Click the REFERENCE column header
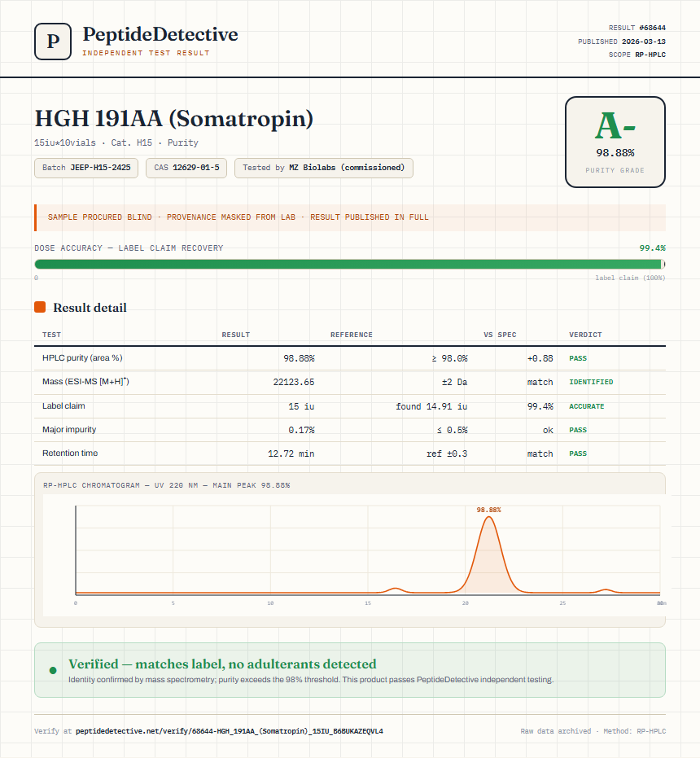The width and height of the screenshot is (700, 758). pos(352,335)
